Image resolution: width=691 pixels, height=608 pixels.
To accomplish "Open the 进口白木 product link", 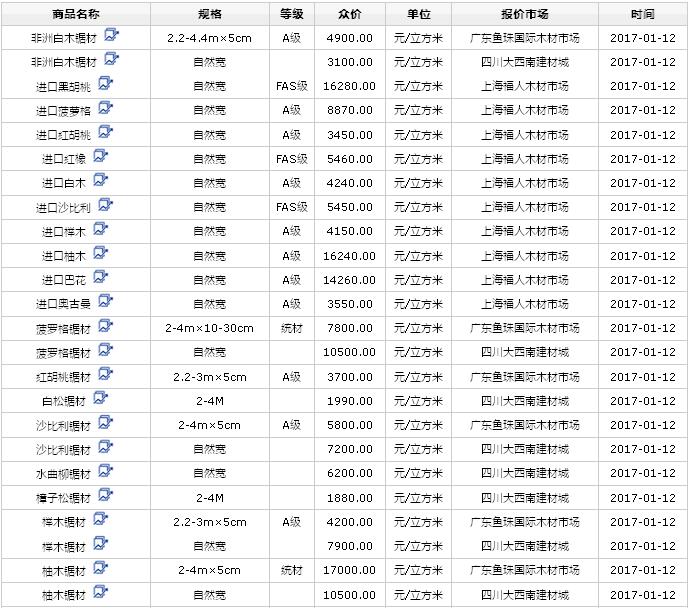I will [64, 183].
